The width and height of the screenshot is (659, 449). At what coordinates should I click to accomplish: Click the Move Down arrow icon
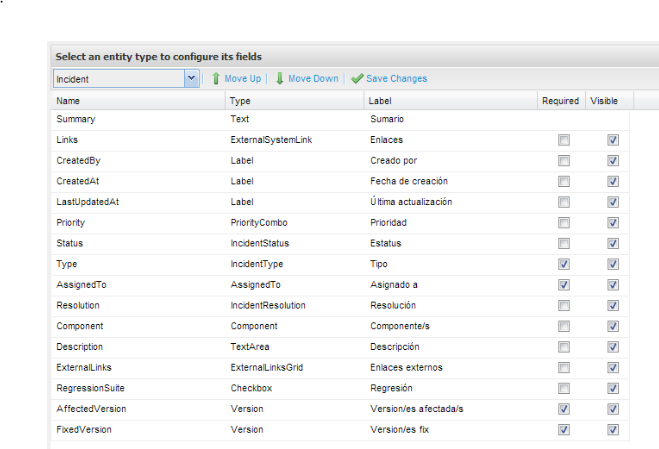280,78
